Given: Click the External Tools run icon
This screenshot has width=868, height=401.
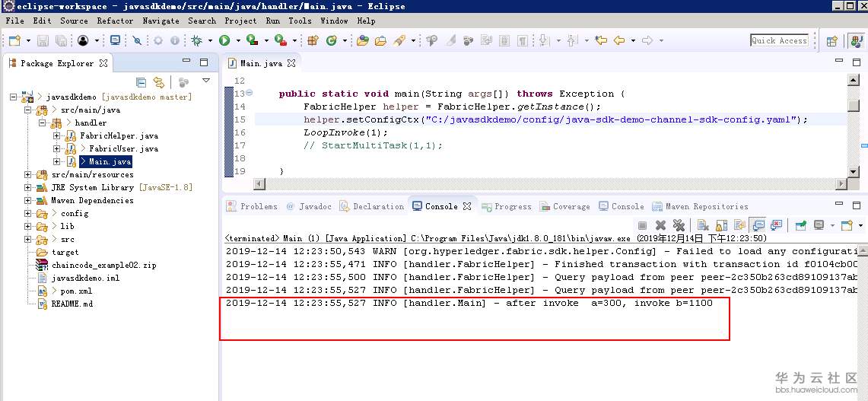Looking at the screenshot, I should pos(281,40).
